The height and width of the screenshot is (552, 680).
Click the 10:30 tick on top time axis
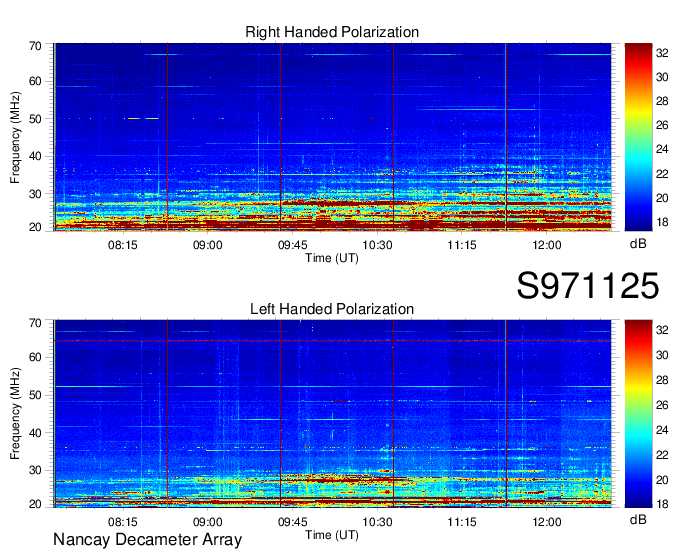click(x=377, y=245)
